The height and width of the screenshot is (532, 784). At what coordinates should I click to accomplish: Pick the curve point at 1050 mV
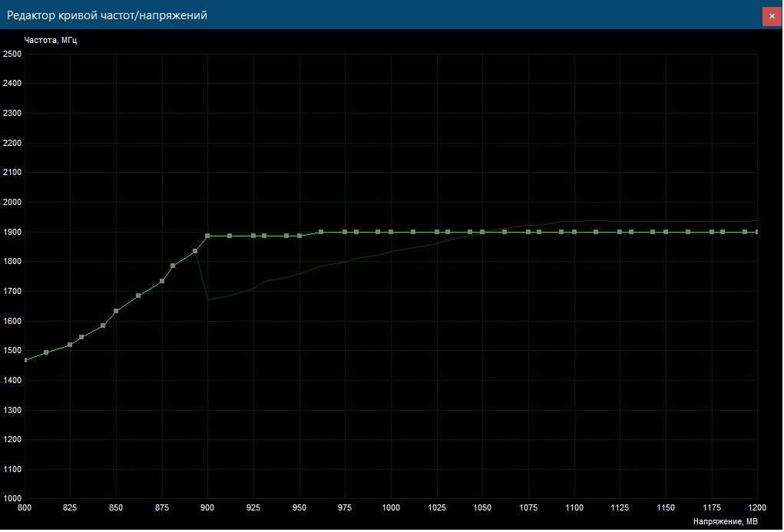click(x=482, y=232)
